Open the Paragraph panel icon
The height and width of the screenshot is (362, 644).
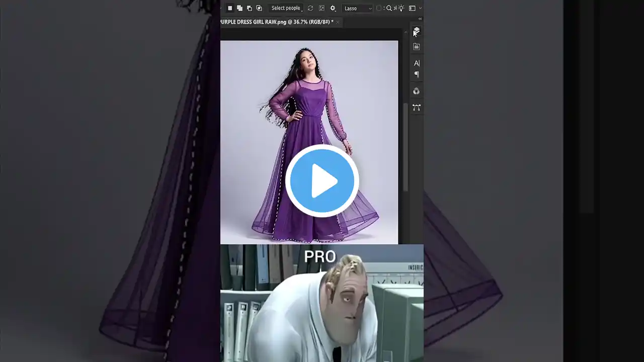pos(417,74)
